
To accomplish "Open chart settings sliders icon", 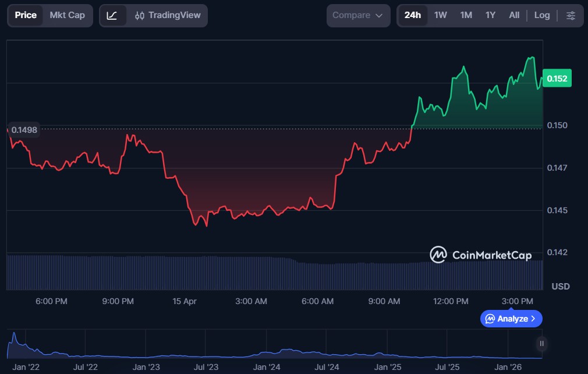I will [x=571, y=16].
